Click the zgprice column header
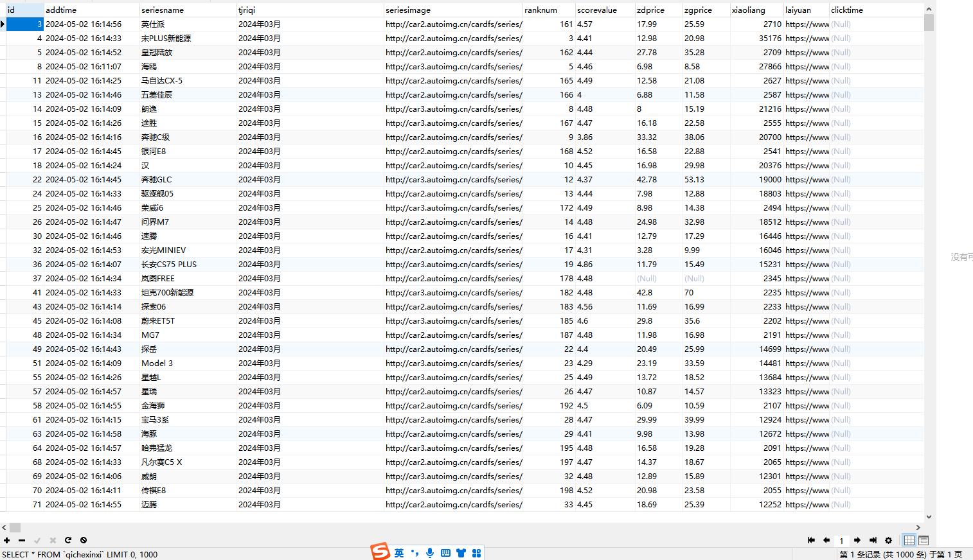The height and width of the screenshot is (560, 973). (x=706, y=10)
